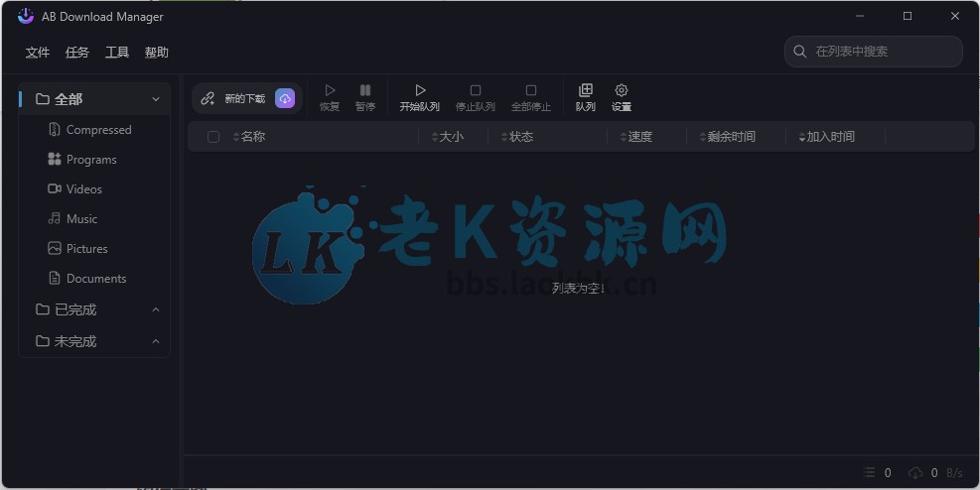980x490 pixels.
Task: Collapse the 全部 category chevron
Action: pos(156,99)
